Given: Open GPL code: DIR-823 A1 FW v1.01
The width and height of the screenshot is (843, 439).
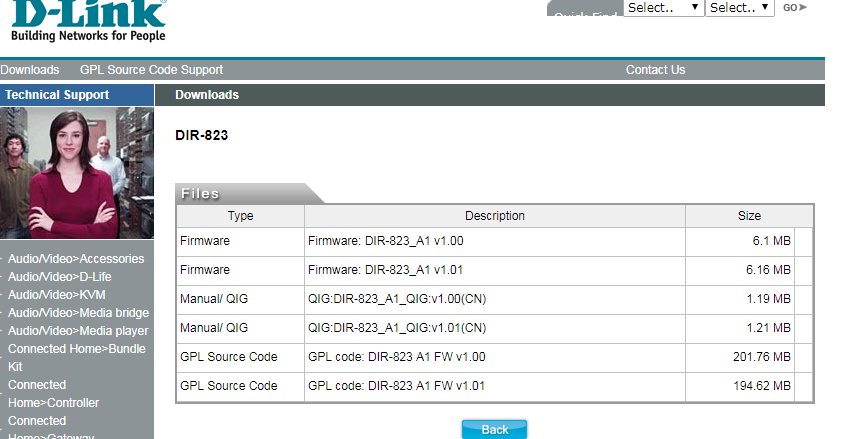Looking at the screenshot, I should (x=397, y=386).
